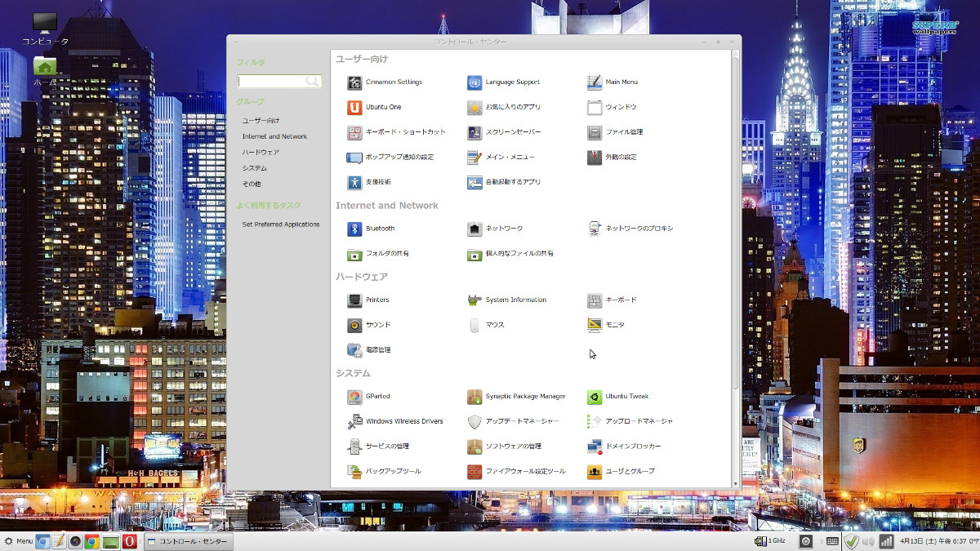The image size is (980, 551).
Task: Open アップロードマネージャ
Action: point(630,422)
